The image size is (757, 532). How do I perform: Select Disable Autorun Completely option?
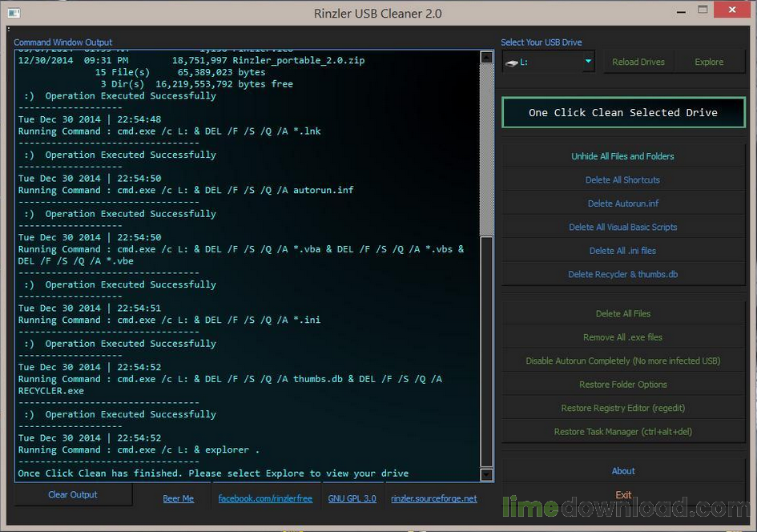[622, 361]
